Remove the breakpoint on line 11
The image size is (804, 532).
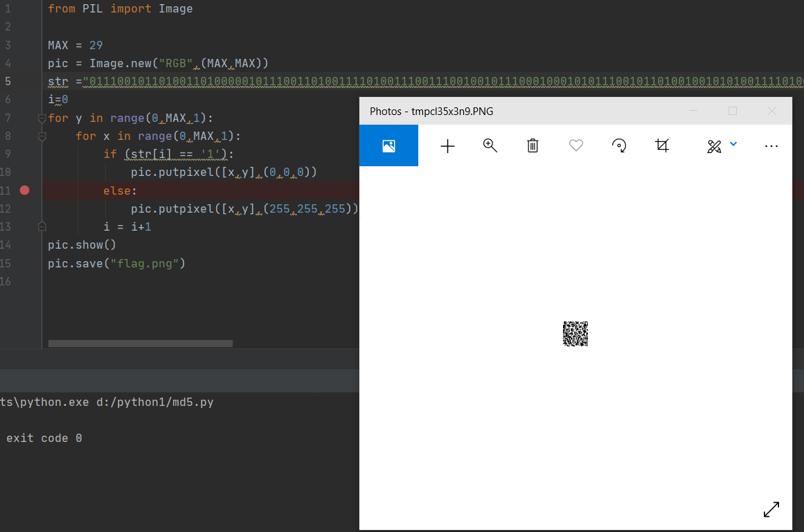click(25, 190)
